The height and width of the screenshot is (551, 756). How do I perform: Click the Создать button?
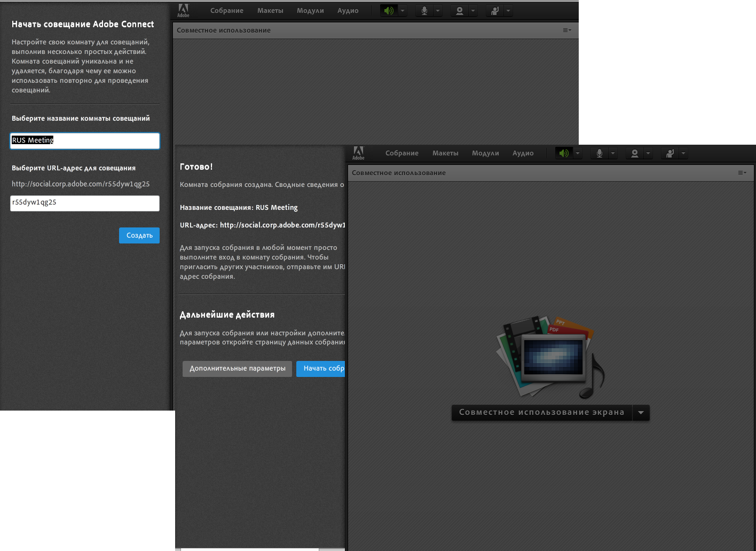(139, 235)
